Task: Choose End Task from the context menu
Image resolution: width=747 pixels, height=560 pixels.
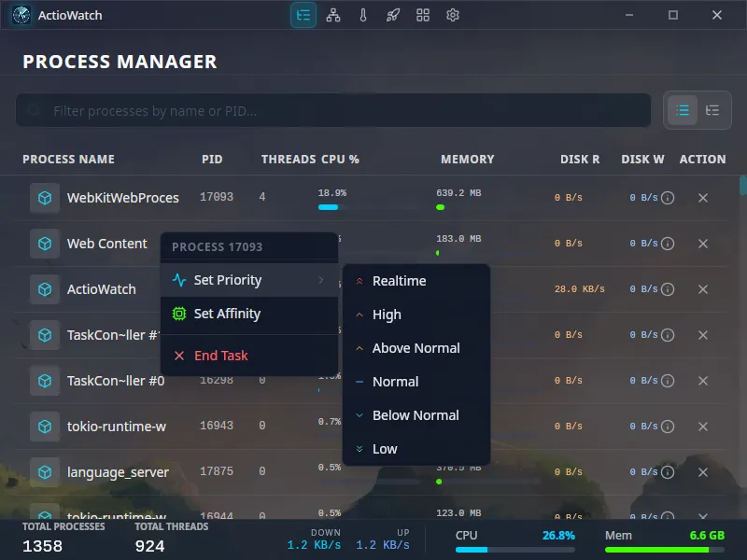Action: 221,356
